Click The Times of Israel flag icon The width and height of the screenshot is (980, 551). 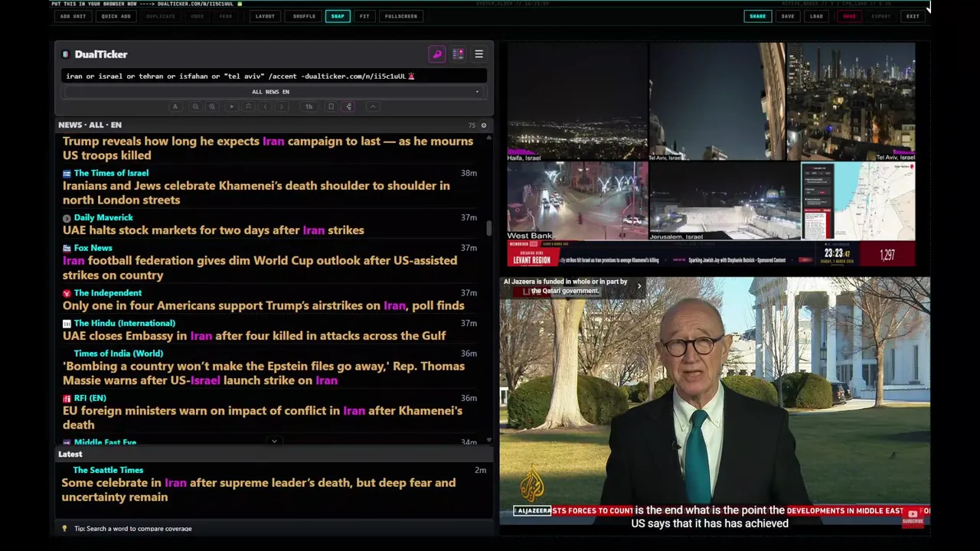click(67, 174)
